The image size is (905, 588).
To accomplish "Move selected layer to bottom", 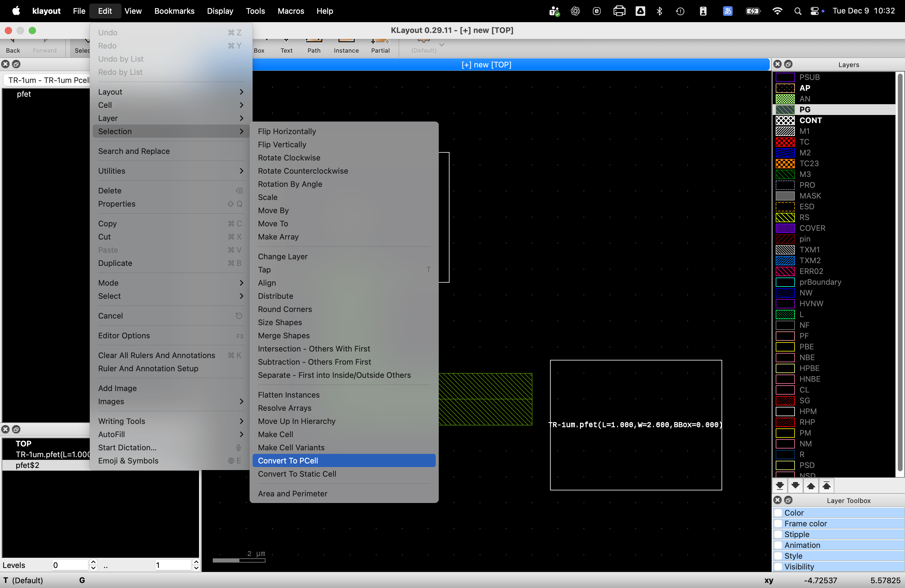I will [x=780, y=486].
